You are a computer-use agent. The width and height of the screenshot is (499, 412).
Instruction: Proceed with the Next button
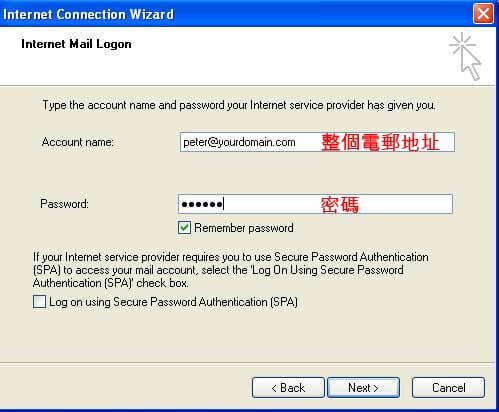363,388
